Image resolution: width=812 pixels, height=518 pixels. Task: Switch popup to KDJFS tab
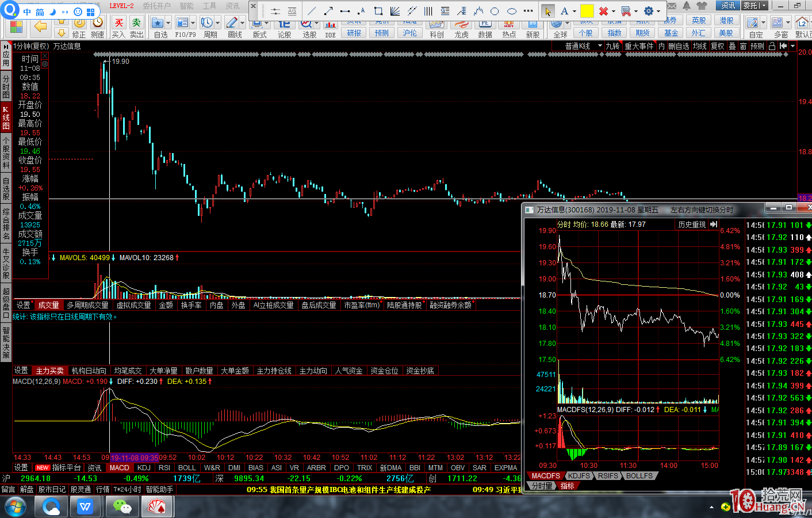click(x=579, y=476)
